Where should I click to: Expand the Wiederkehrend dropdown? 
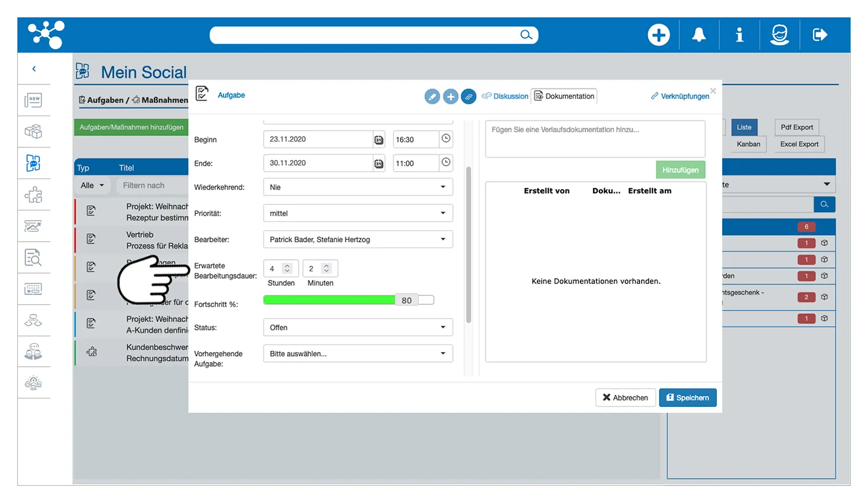[358, 187]
